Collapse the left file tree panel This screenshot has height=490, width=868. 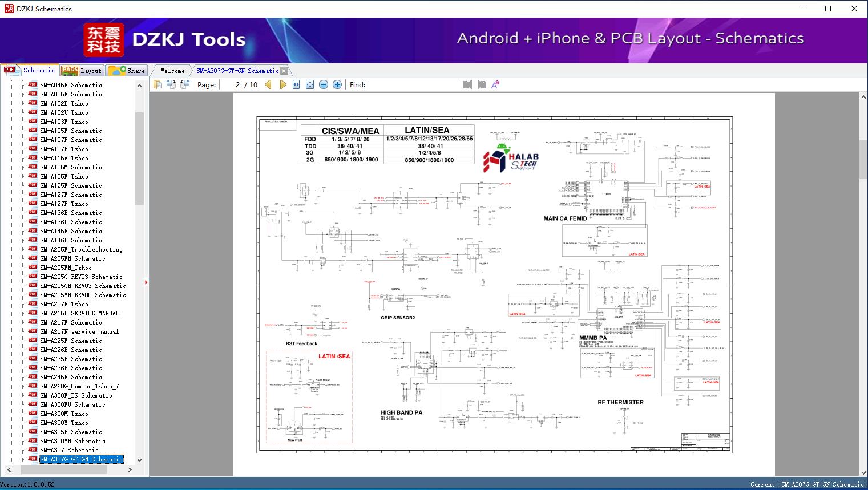146,282
